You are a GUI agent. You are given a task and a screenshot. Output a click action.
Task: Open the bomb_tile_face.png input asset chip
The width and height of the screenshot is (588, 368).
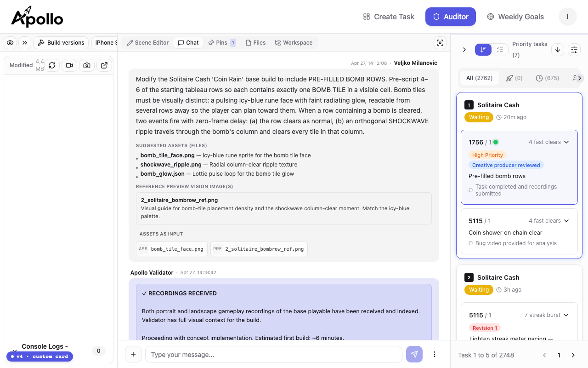tap(172, 249)
